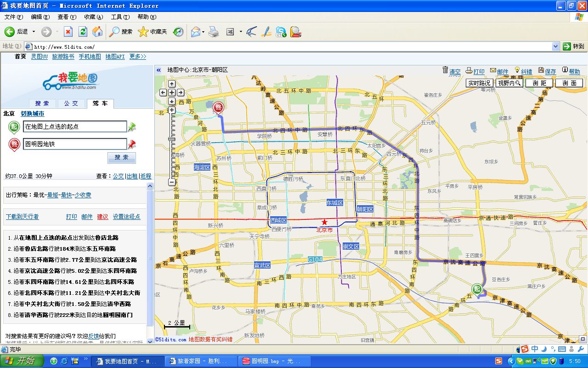Click 清空 link above map
This screenshot has width=588, height=368.
[455, 71]
